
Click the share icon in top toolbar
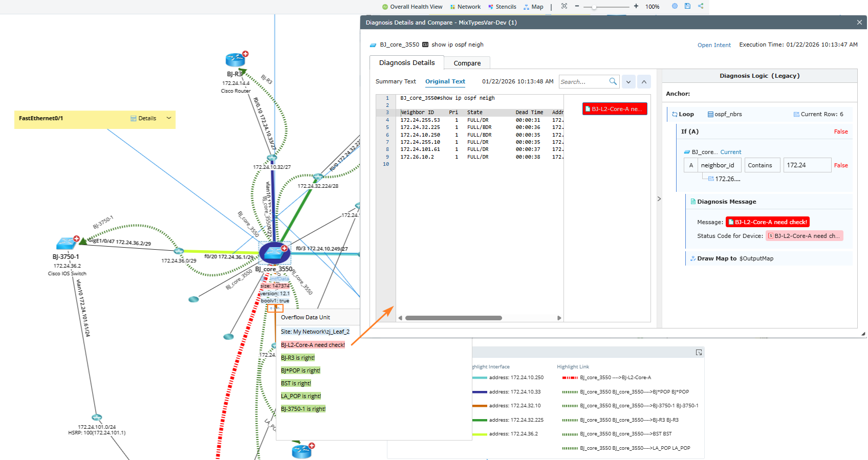tap(701, 6)
